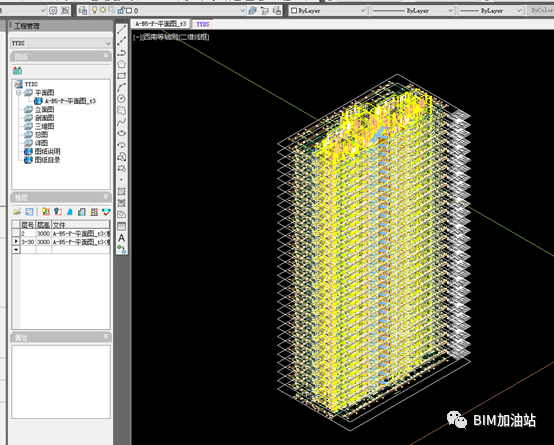Click the Table tool in draw toolbar
554x445 pixels.
[x=122, y=226]
